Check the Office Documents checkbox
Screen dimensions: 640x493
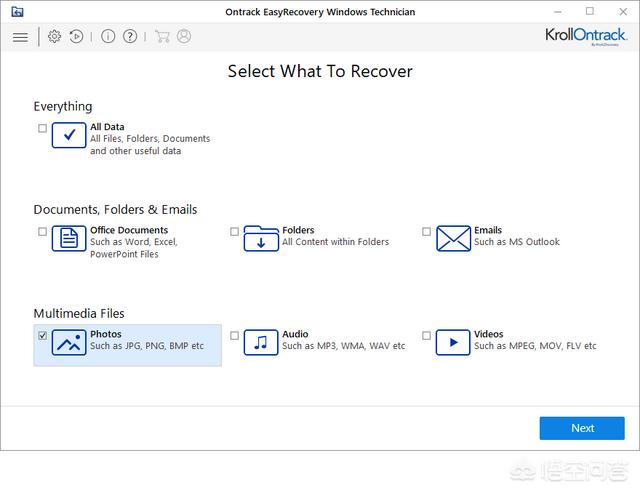point(42,231)
